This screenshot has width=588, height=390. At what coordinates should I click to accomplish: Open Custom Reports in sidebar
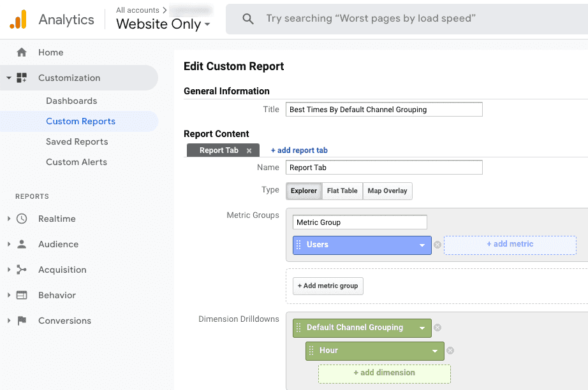[80, 121]
